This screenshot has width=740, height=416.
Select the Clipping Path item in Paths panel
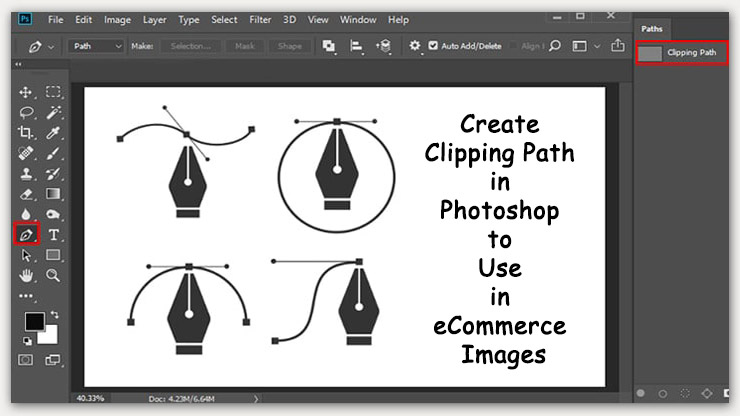coord(685,52)
